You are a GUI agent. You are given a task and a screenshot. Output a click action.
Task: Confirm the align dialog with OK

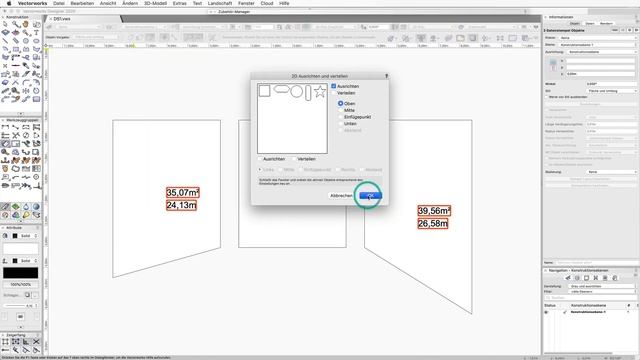click(370, 196)
